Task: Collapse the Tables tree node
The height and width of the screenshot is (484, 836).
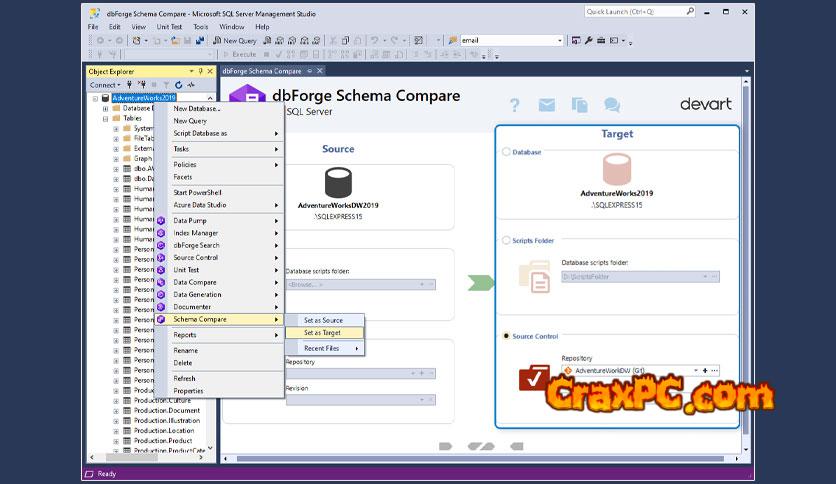Action: (105, 118)
